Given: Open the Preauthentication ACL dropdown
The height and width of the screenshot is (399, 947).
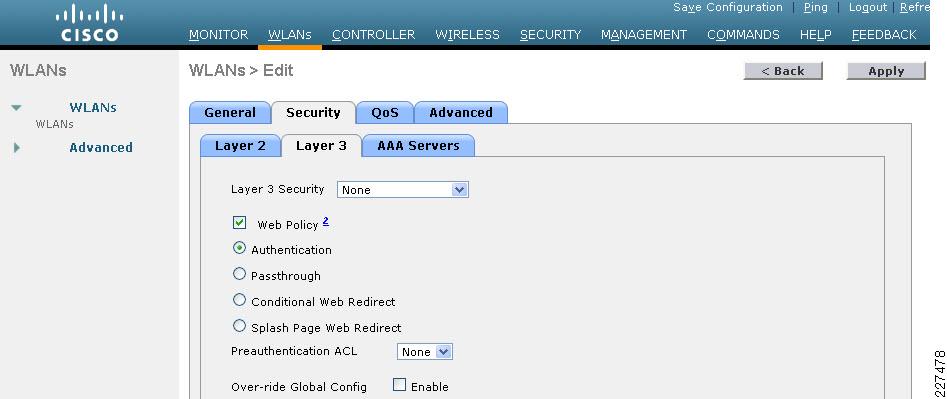Looking at the screenshot, I should pyautogui.click(x=425, y=352).
